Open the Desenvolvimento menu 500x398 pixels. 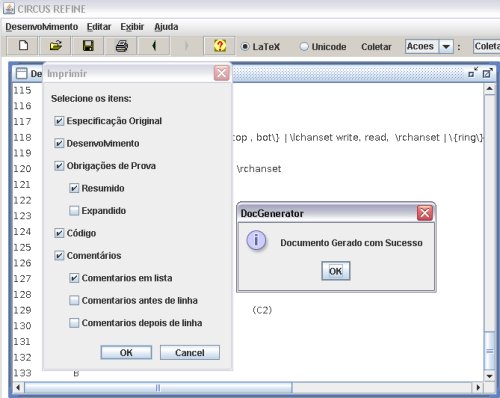pyautogui.click(x=42, y=27)
